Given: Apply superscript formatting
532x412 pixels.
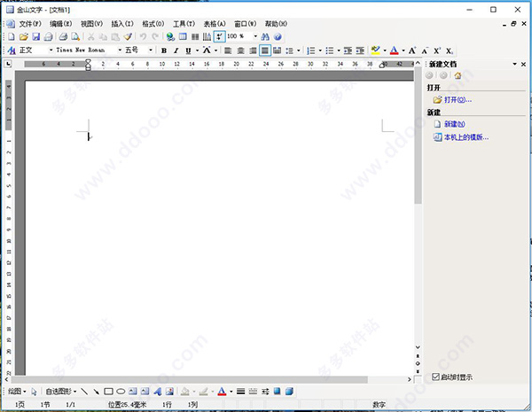Looking at the screenshot, I should pos(437,51).
